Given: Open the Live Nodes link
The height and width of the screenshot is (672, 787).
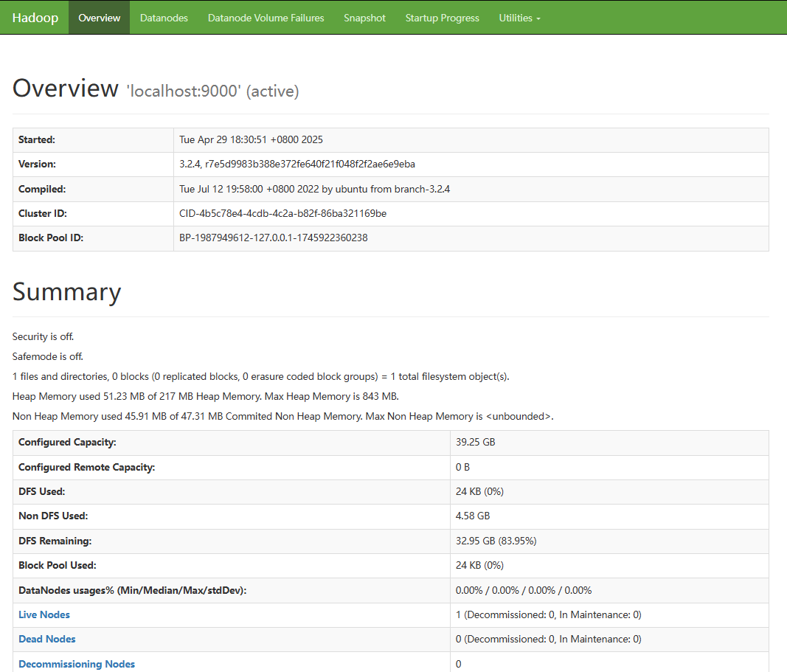Looking at the screenshot, I should [44, 614].
